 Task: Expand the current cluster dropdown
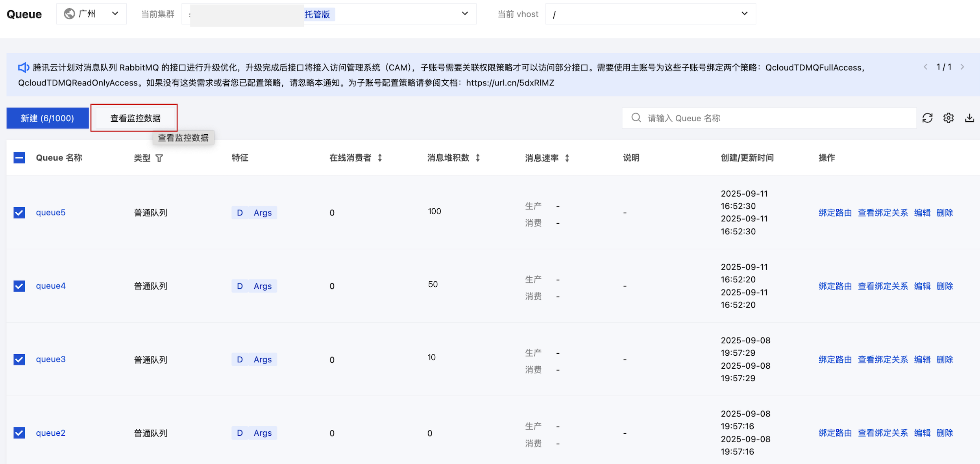(x=464, y=14)
